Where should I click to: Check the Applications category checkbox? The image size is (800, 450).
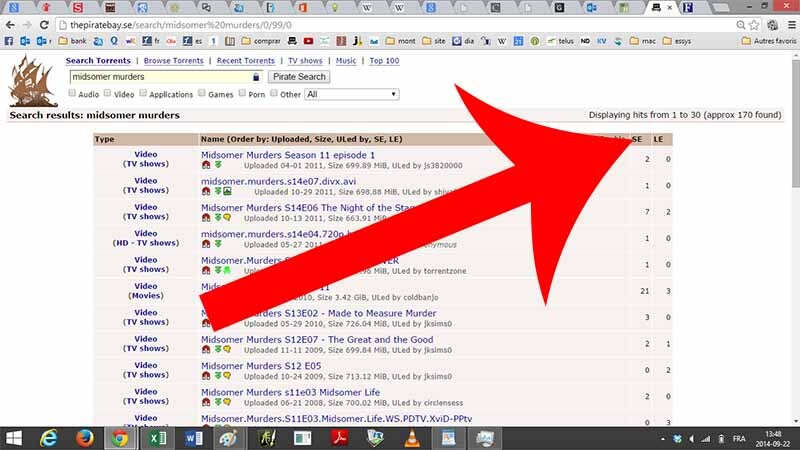point(143,93)
